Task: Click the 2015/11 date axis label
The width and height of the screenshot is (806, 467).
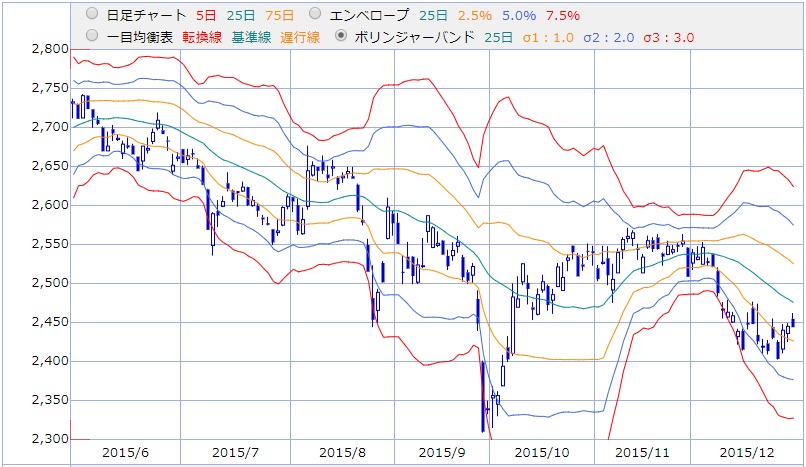Action: tap(643, 453)
